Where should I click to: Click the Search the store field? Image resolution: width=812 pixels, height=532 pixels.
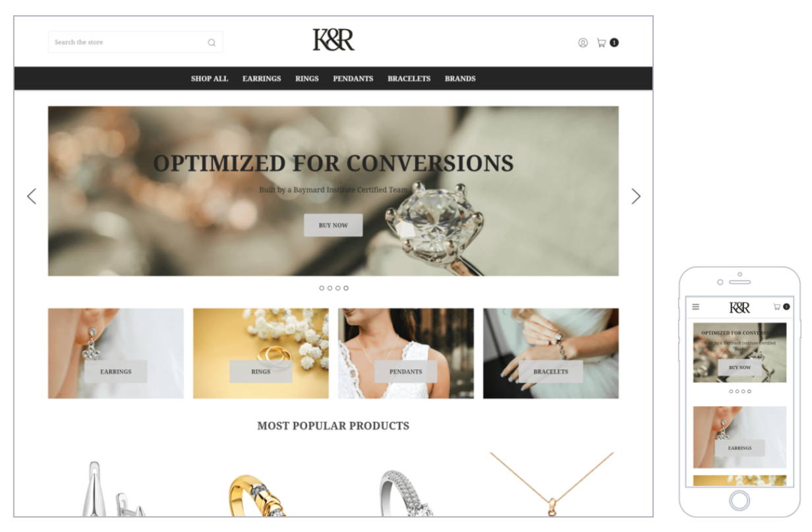pos(135,42)
